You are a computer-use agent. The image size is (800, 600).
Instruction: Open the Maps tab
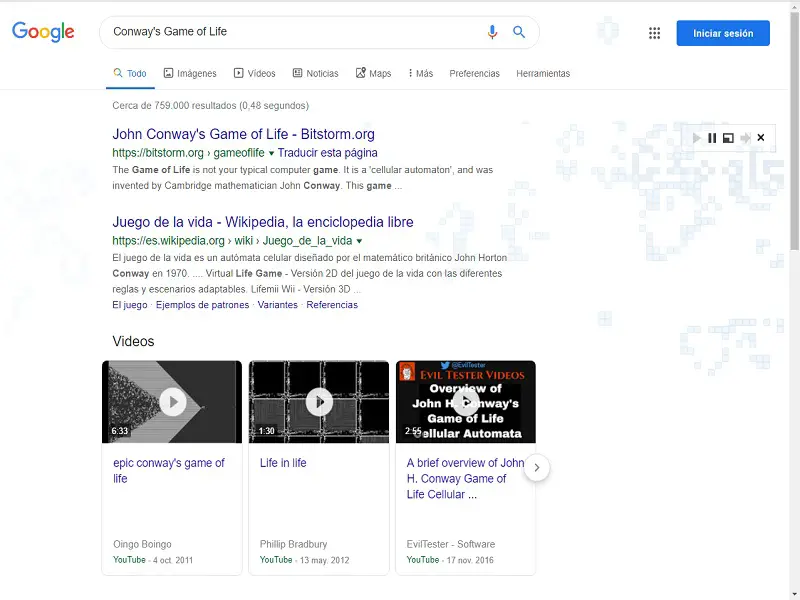tap(373, 73)
